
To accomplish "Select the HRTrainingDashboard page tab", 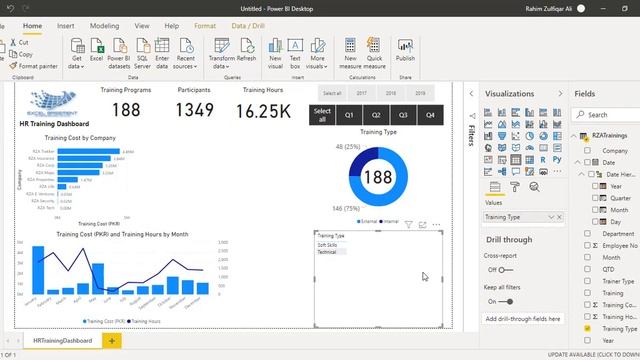I will [62, 340].
